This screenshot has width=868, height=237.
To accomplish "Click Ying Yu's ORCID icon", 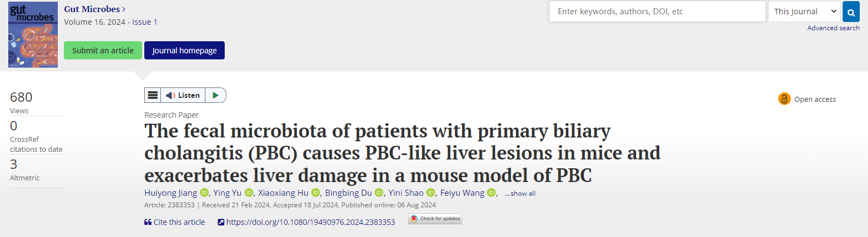I will [x=249, y=192].
